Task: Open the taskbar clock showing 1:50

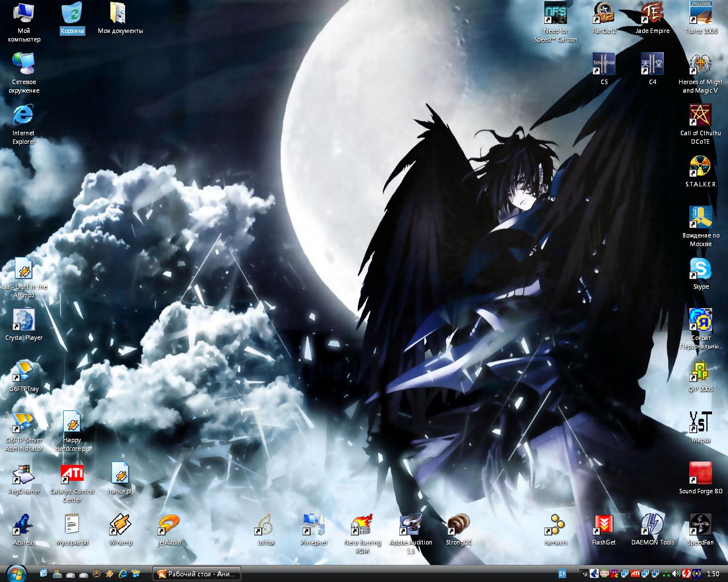Action: tap(713, 573)
